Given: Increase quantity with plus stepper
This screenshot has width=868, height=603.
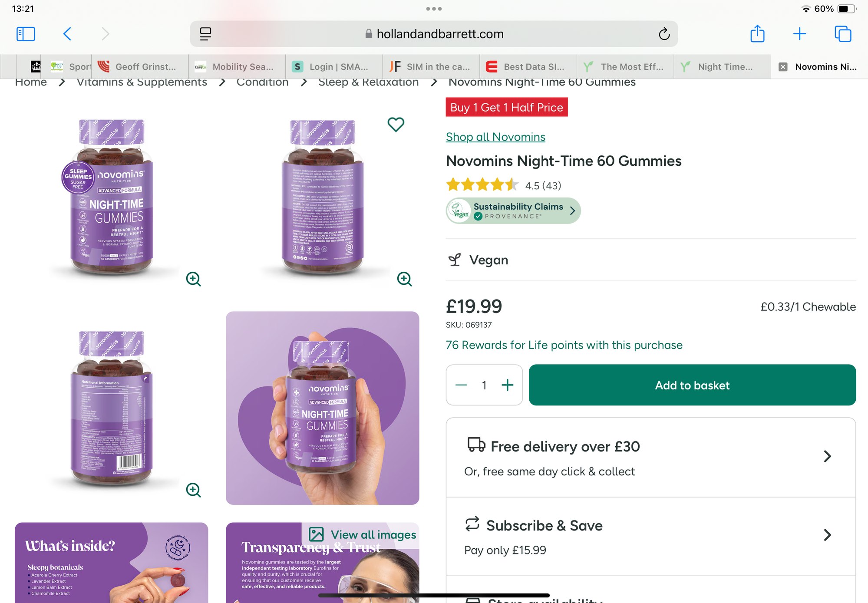Looking at the screenshot, I should 507,385.
